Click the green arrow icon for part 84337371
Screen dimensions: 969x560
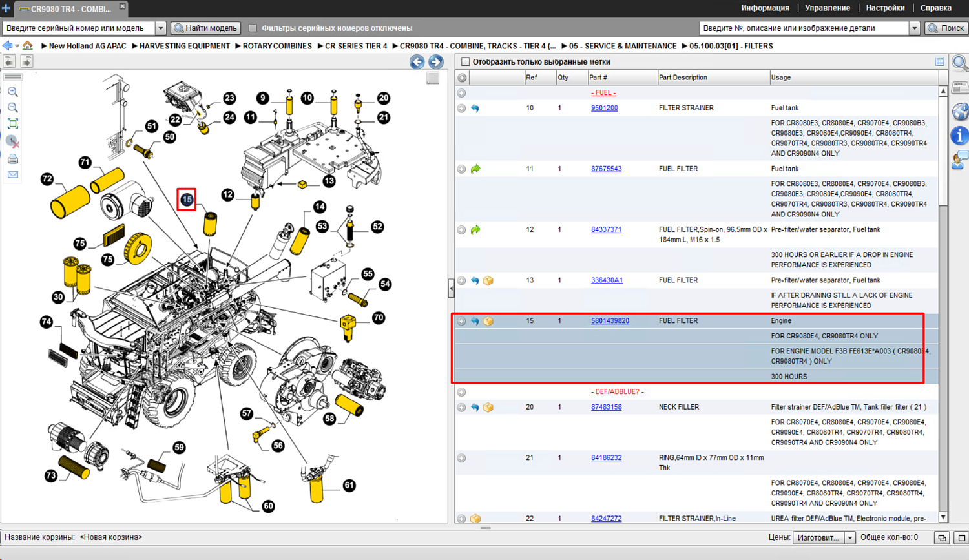(475, 230)
